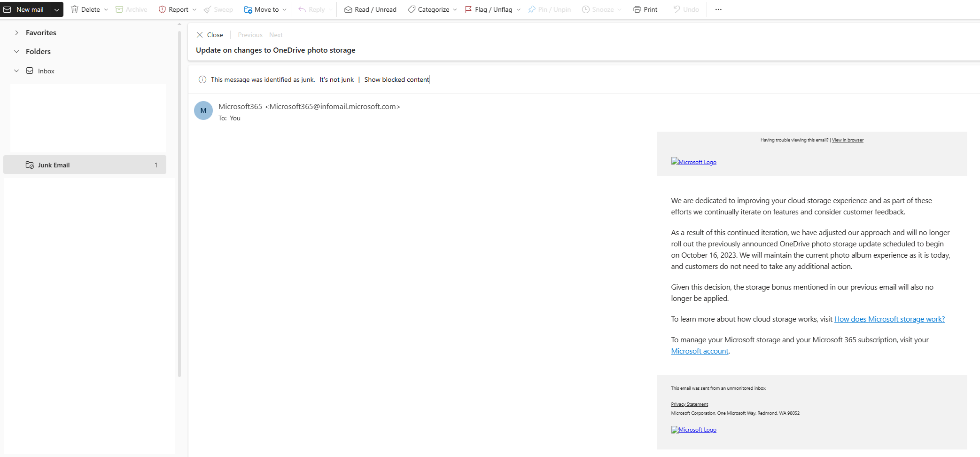Expand the Report options arrow
Image resolution: width=980 pixels, height=457 pixels.
pos(194,9)
